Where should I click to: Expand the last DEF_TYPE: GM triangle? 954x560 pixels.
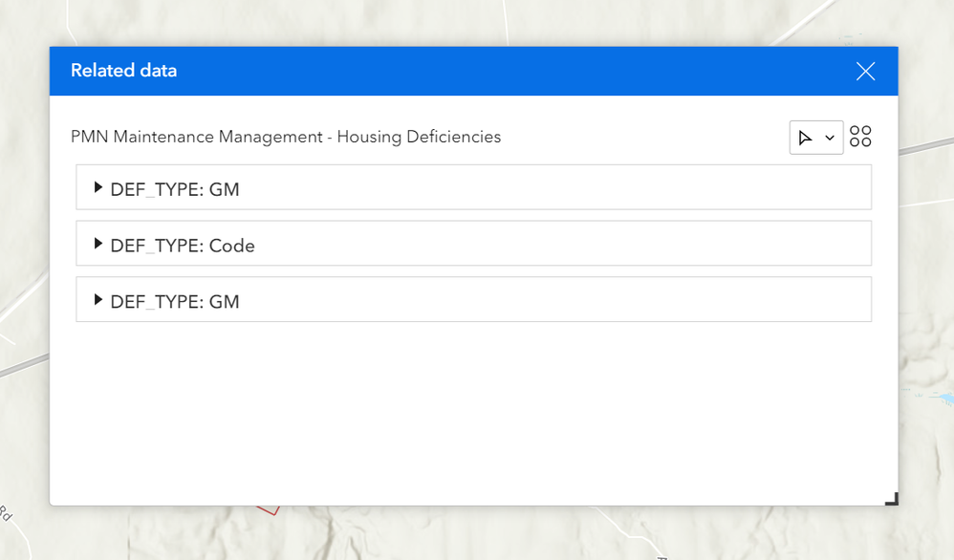[x=98, y=300]
